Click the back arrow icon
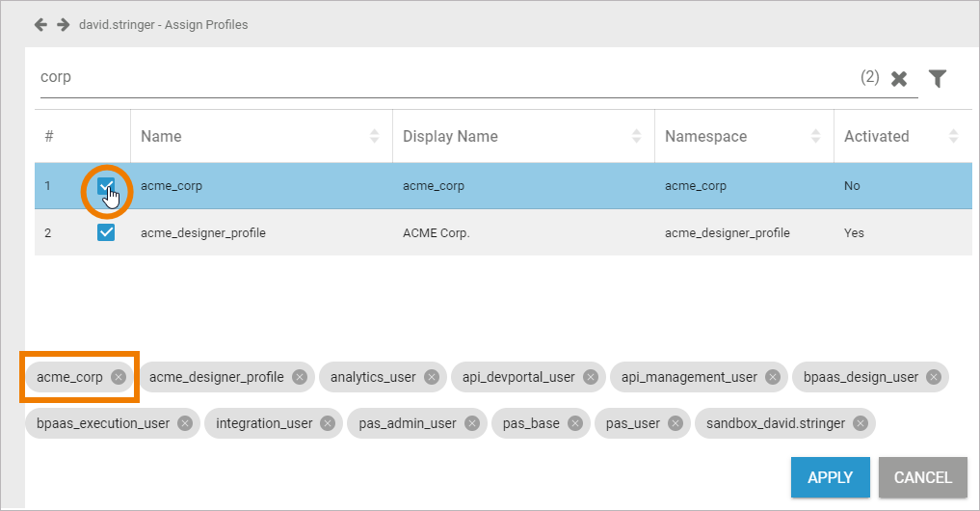980x511 pixels. point(40,24)
